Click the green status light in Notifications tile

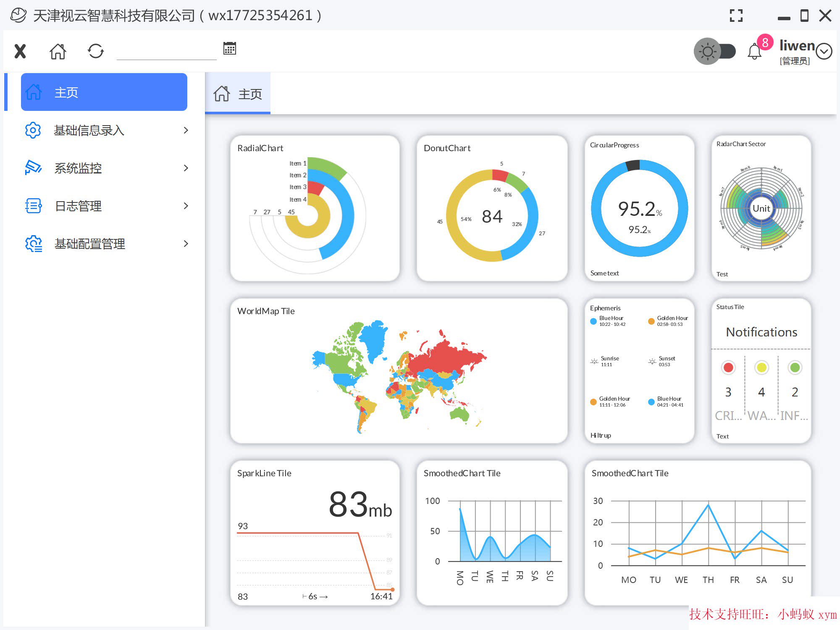[x=794, y=367]
